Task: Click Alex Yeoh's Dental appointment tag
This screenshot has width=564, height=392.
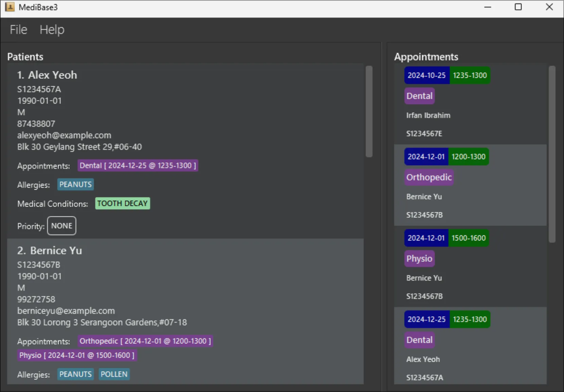Action: 138,165
